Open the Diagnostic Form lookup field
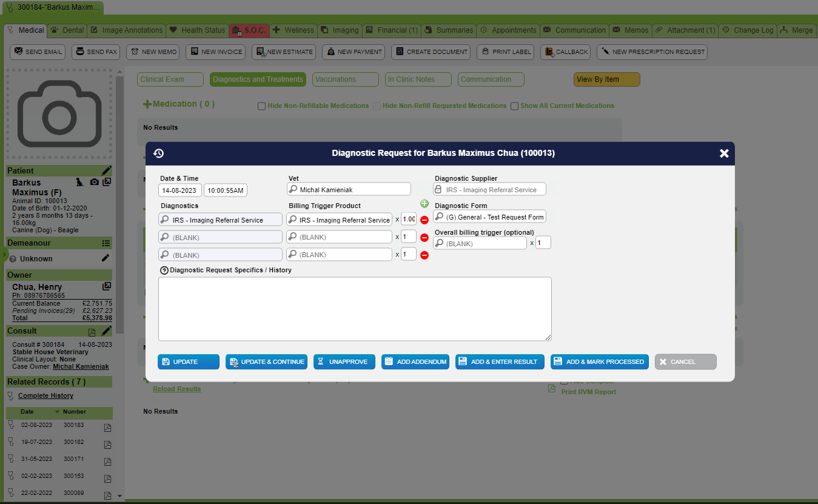Image resolution: width=818 pixels, height=504 pixels. 490,217
